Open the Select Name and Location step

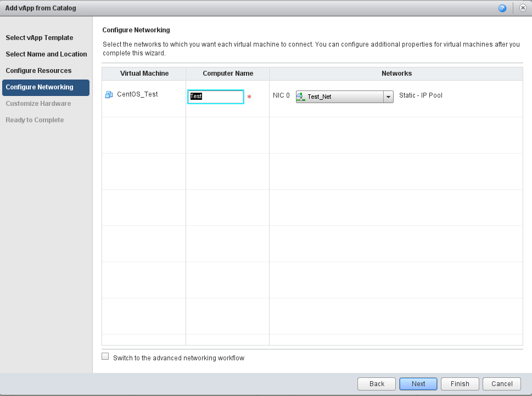coord(46,54)
